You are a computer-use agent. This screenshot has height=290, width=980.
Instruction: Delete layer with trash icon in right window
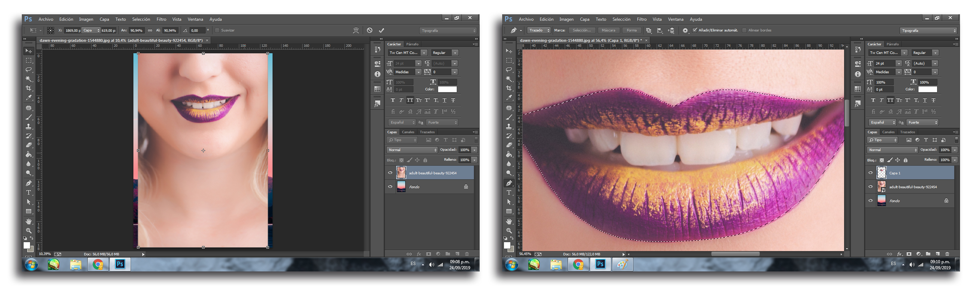click(947, 254)
